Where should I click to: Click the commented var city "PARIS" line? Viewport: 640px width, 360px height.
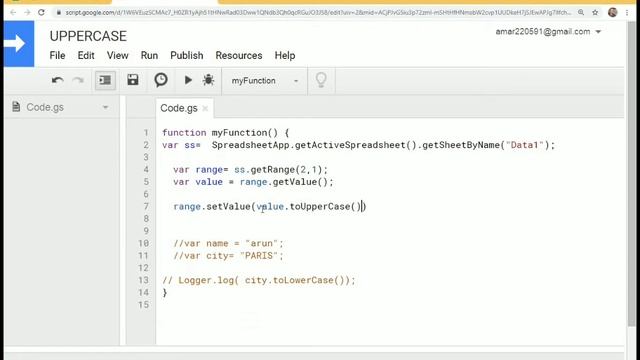(228, 256)
